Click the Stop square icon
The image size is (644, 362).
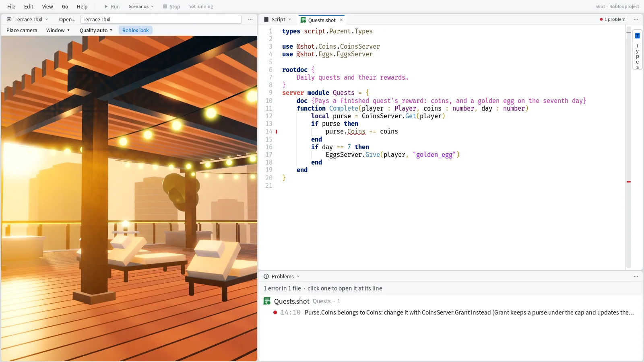(165, 6)
